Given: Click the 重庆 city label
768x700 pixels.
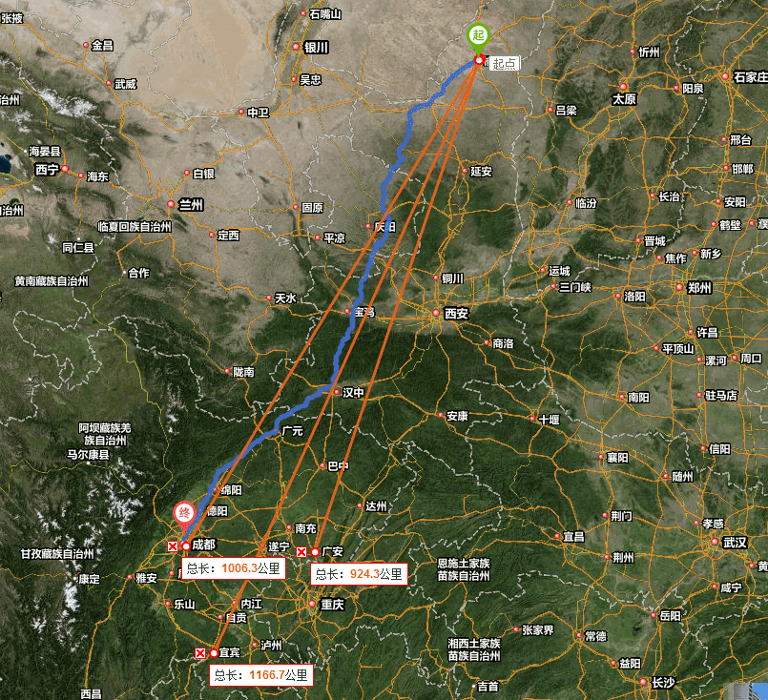Looking at the screenshot, I should coord(332,604).
